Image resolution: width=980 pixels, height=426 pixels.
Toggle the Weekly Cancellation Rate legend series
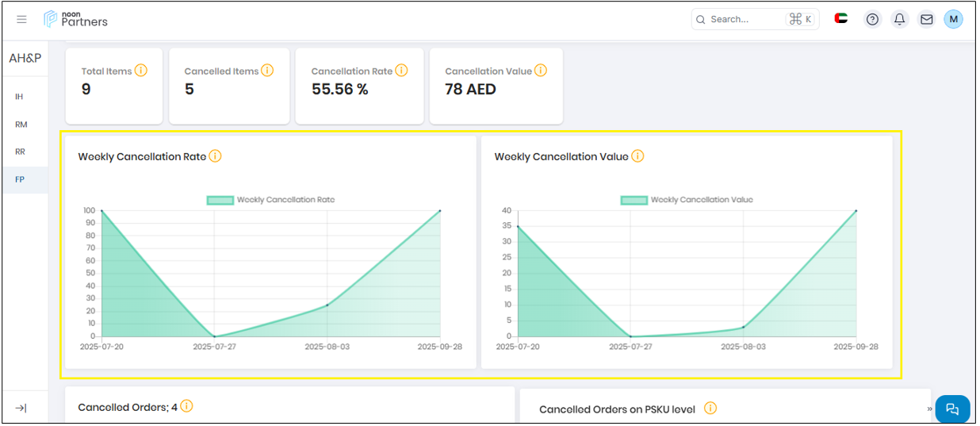point(271,200)
